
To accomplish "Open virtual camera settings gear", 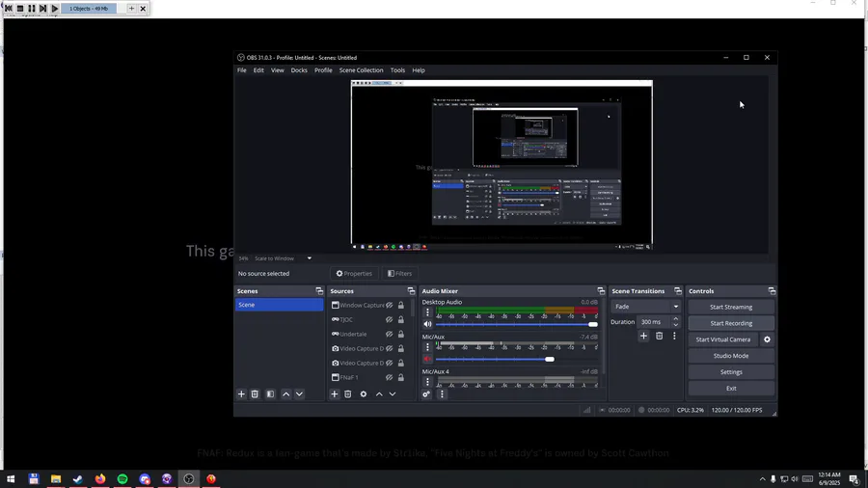I will click(x=768, y=339).
